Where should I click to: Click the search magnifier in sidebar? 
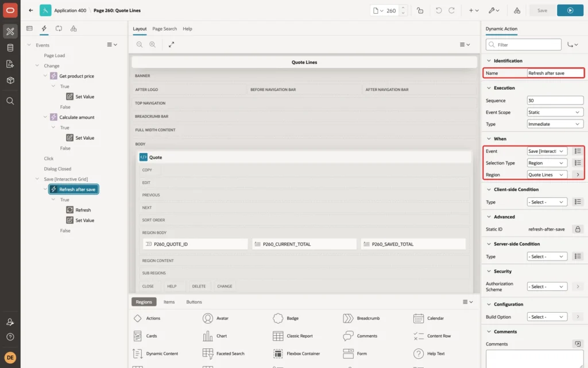[10, 101]
